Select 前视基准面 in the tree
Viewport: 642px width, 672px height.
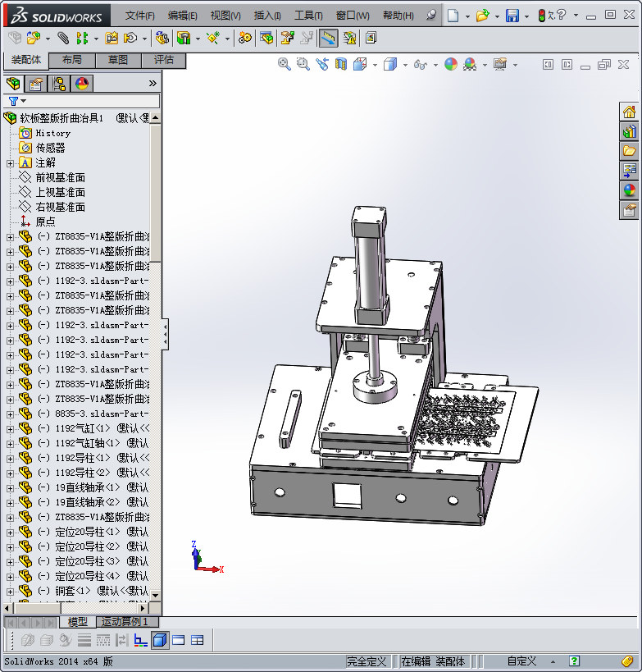coord(61,177)
